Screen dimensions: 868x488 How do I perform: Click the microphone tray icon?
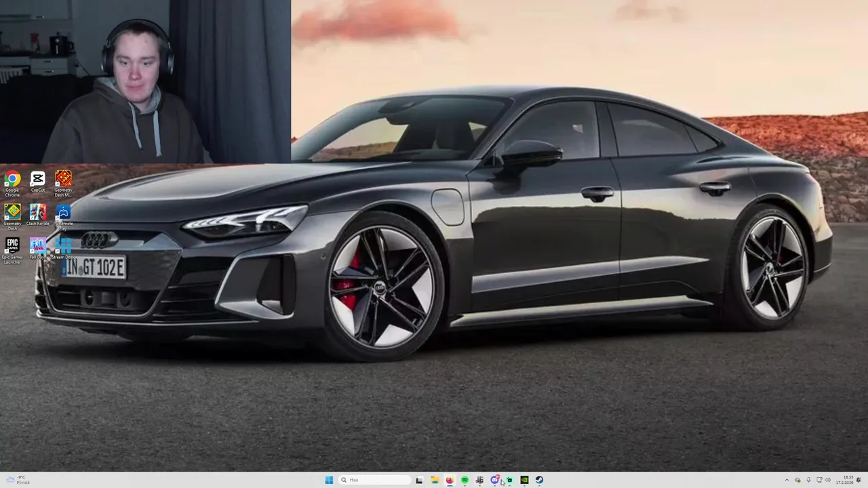[808, 480]
